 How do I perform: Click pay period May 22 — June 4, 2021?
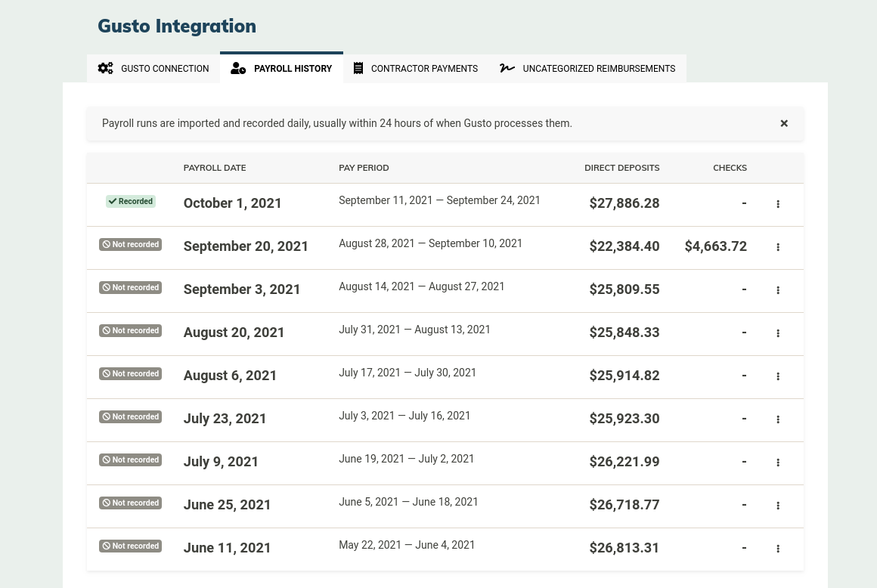point(407,544)
